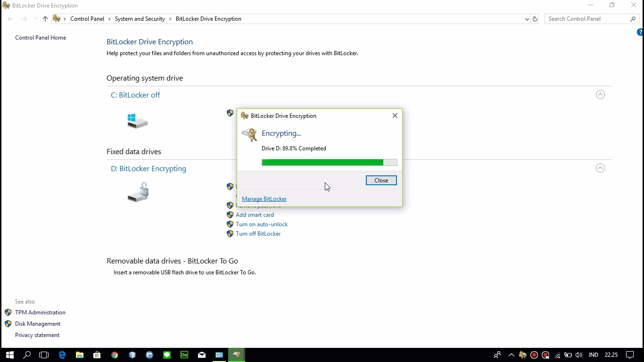Image resolution: width=644 pixels, height=362 pixels.
Task: Open Wi-Fi network tray icon
Action: (x=557, y=355)
